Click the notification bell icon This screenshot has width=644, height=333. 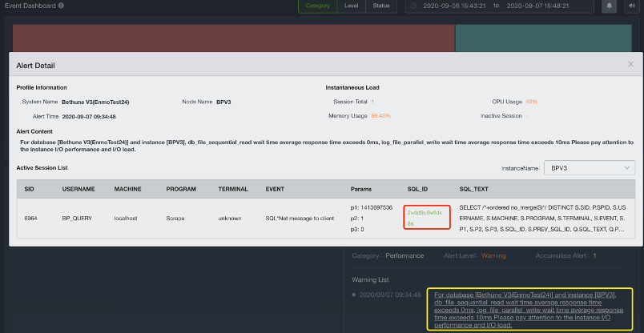(610, 6)
